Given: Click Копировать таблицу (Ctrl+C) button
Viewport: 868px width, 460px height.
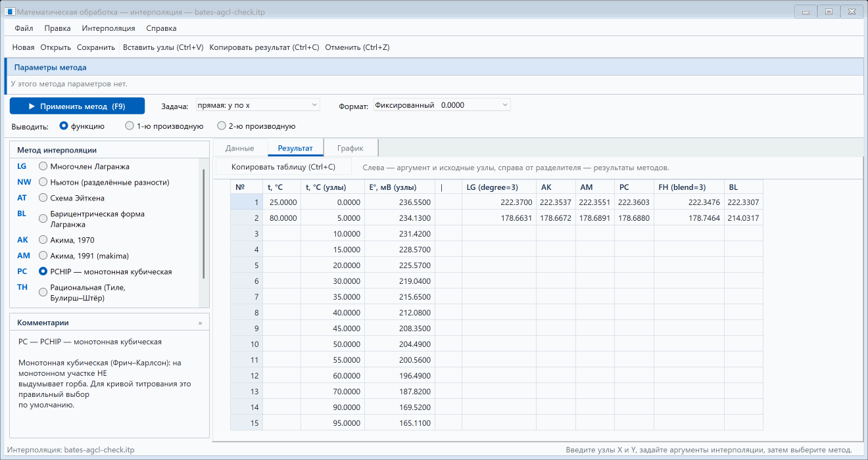Looking at the screenshot, I should pyautogui.click(x=283, y=167).
